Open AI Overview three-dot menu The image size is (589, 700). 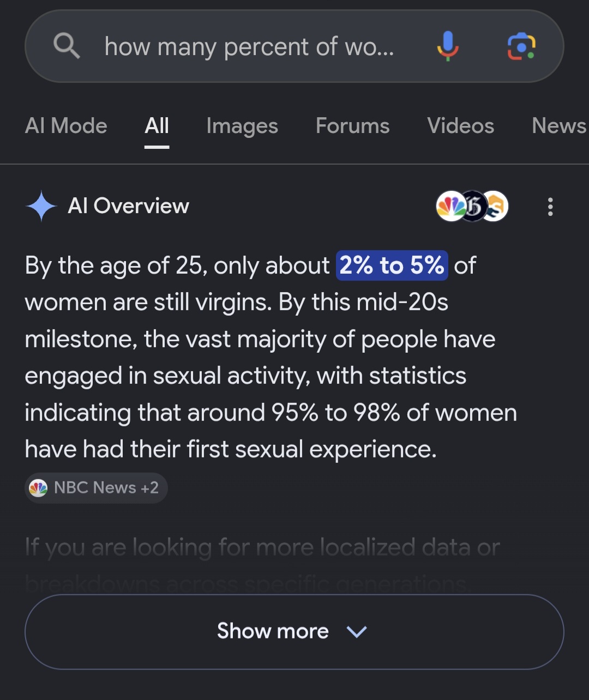tap(550, 207)
